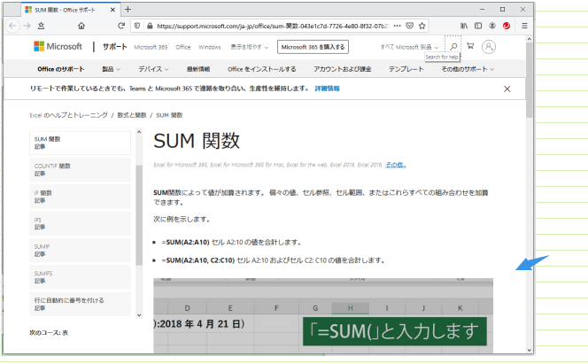
Task: Open the search magnifier icon on Microsoft header
Action: (453, 46)
